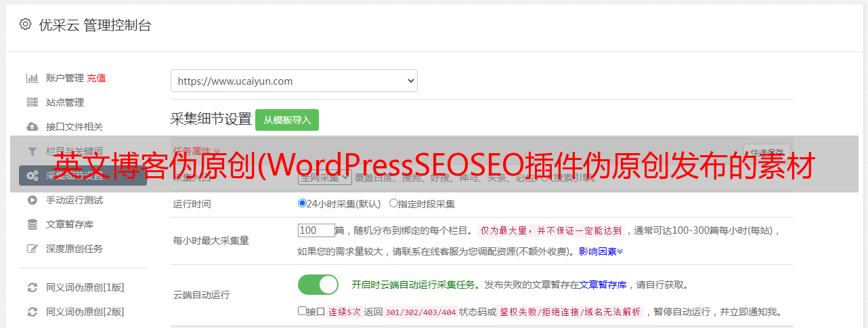Expand the 影响因素 link

pos(601,251)
